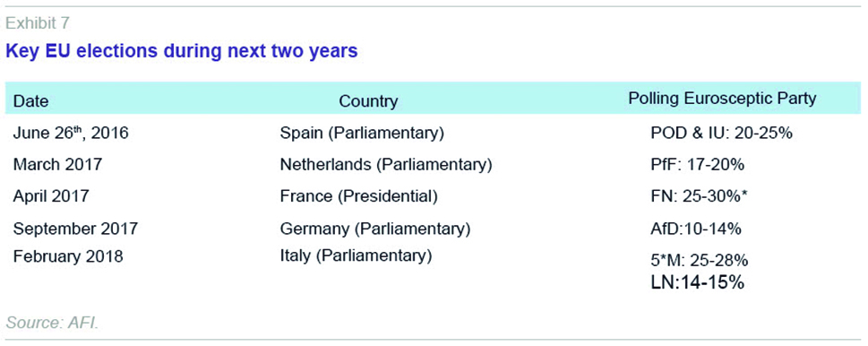Select the LN:14-15% value
The height and width of the screenshot is (346, 868).
coord(698,283)
